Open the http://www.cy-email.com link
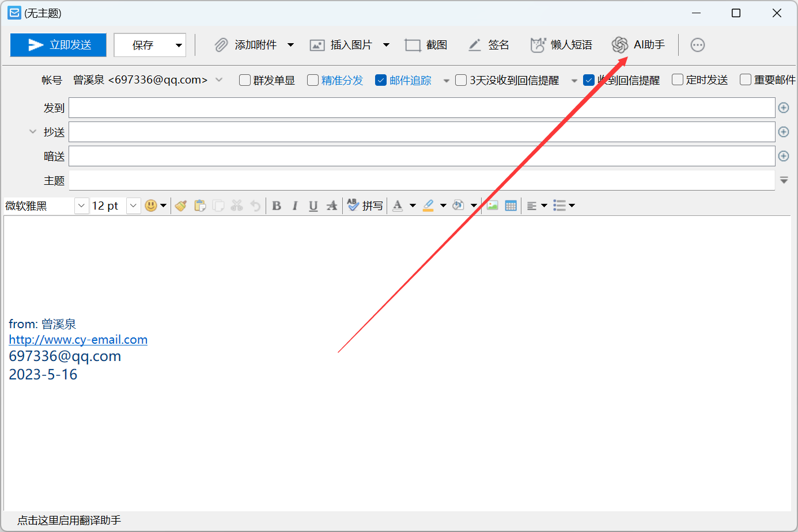The image size is (798, 532). pos(78,340)
